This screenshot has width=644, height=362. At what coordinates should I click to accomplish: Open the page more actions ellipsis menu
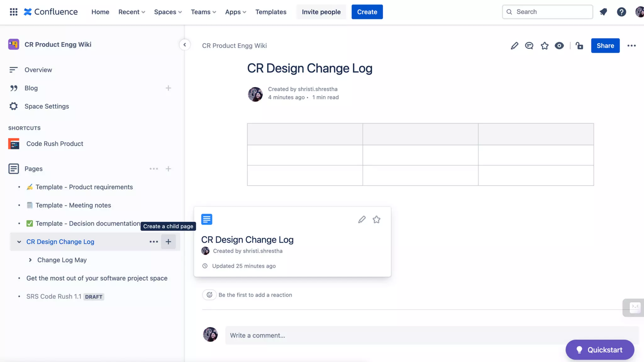pos(631,46)
